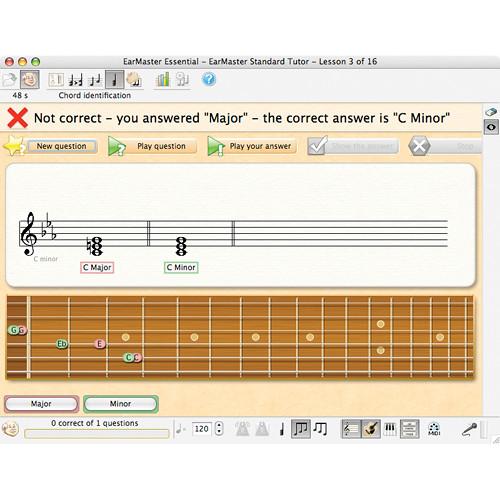Click the green G note at fretboard nut
This screenshot has width=500, height=500.
pos(13,330)
